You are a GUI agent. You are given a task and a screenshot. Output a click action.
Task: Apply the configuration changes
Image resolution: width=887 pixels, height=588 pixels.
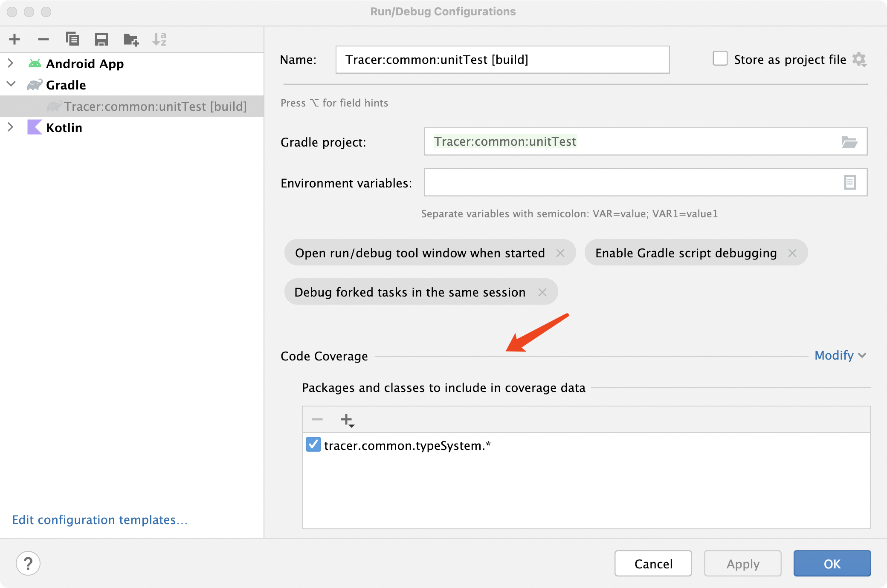pos(742,563)
